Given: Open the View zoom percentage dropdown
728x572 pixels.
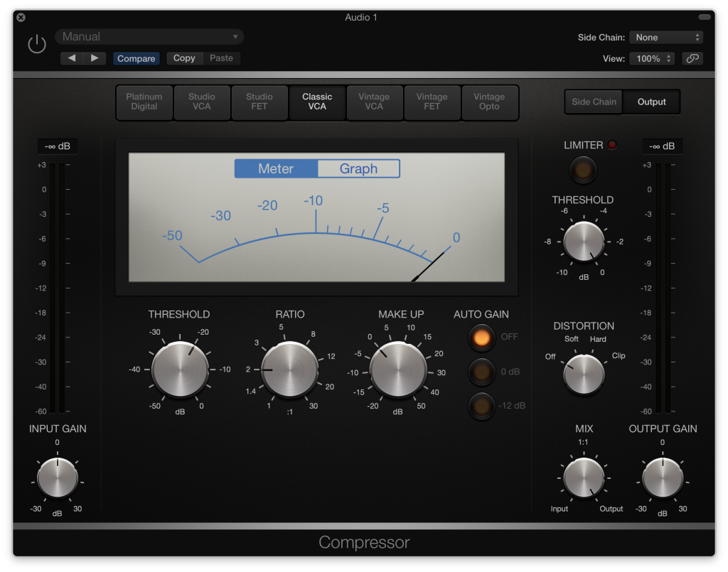Looking at the screenshot, I should click(651, 58).
